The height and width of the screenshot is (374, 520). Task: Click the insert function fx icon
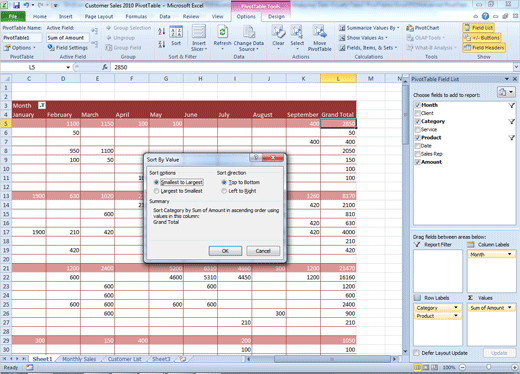pyautogui.click(x=105, y=67)
